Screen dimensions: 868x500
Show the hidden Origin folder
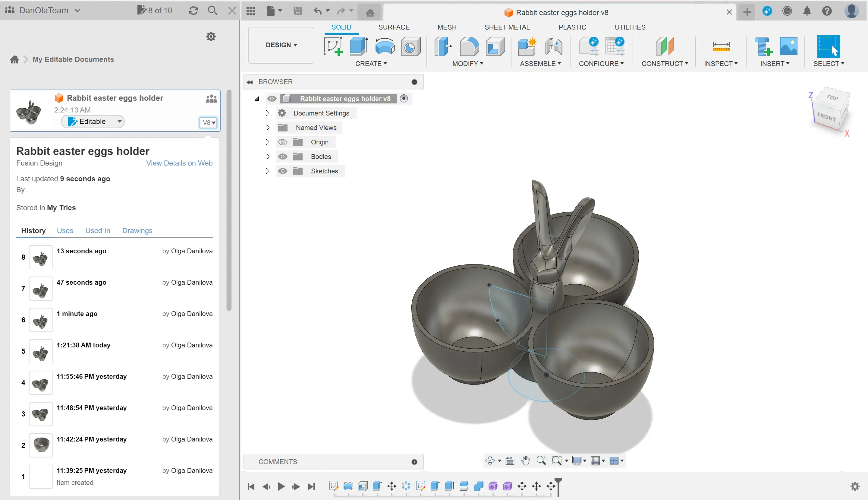[x=282, y=142]
